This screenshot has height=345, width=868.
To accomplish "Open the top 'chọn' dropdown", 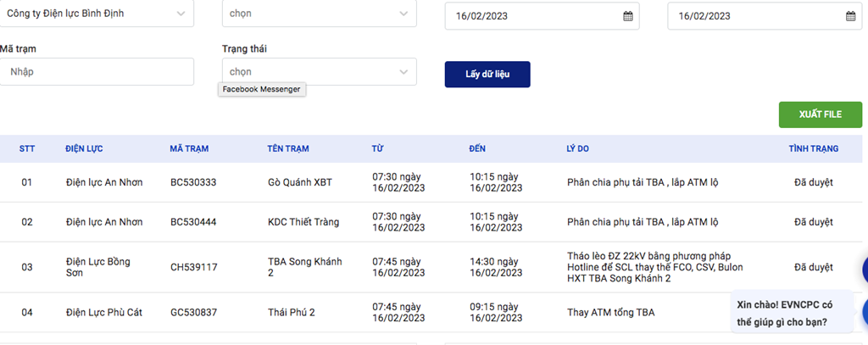I will tap(403, 14).
